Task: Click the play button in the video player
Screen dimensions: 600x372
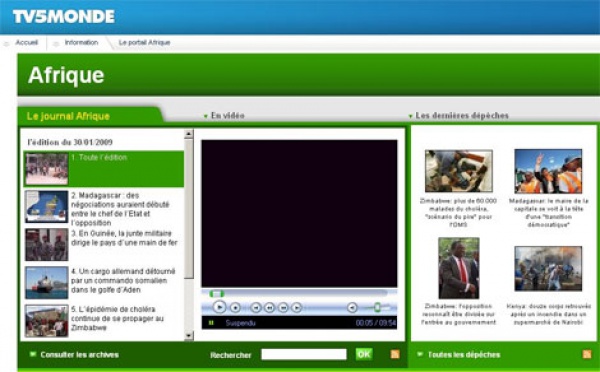Action: (219, 307)
